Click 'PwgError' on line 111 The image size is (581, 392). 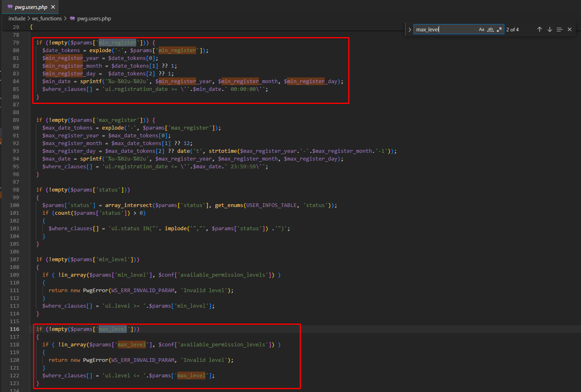[95, 290]
